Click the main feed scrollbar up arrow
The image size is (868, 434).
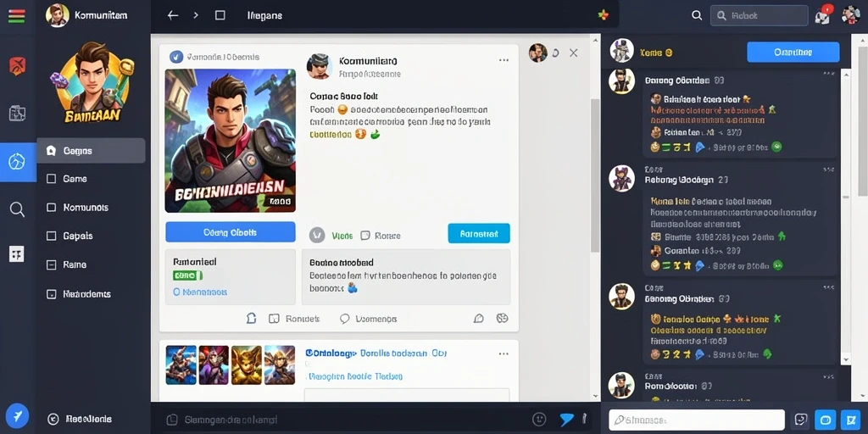(596, 39)
